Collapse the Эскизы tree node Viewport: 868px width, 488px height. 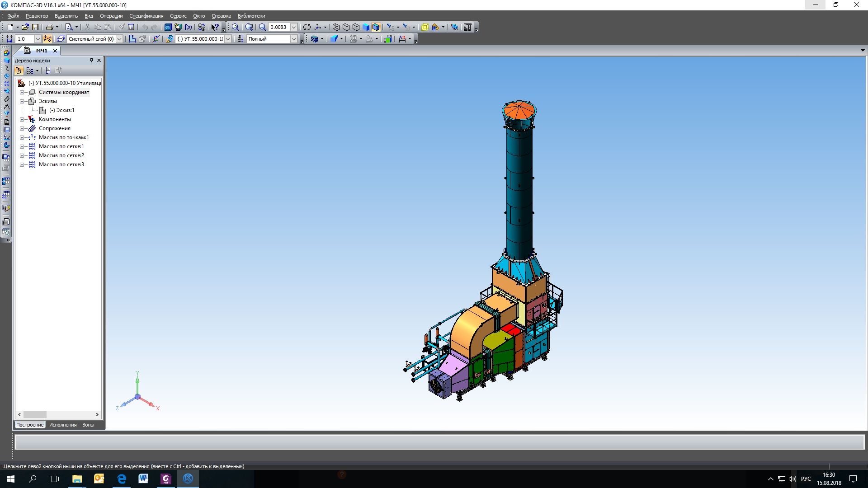pos(22,101)
